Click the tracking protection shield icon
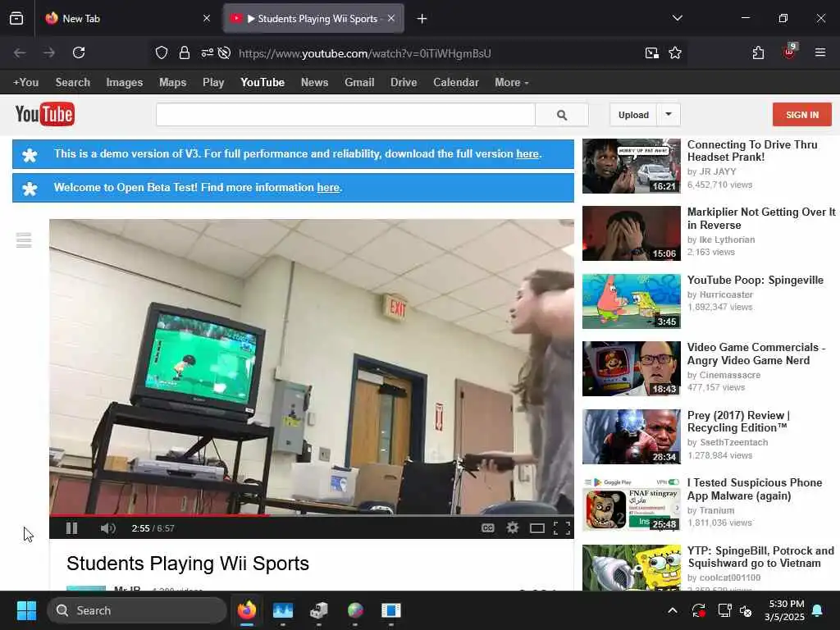Image resolution: width=840 pixels, height=630 pixels. tap(162, 52)
